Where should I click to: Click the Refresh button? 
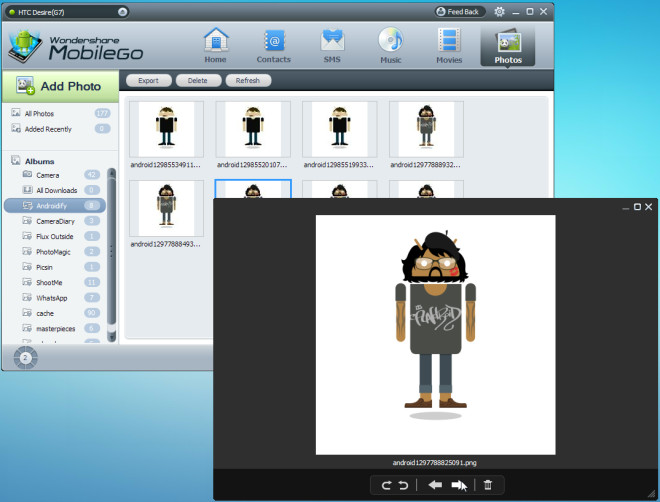(x=248, y=80)
